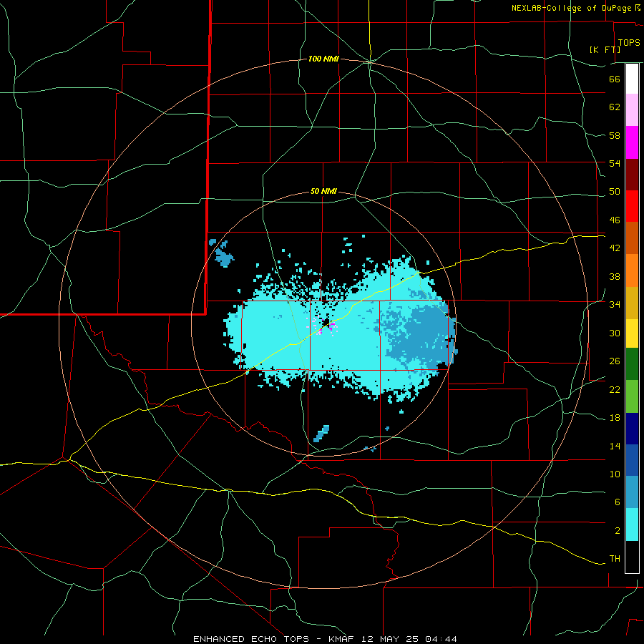Click the diagonal blue echo south of radar
Screen dimensions: 644x644
321,434
